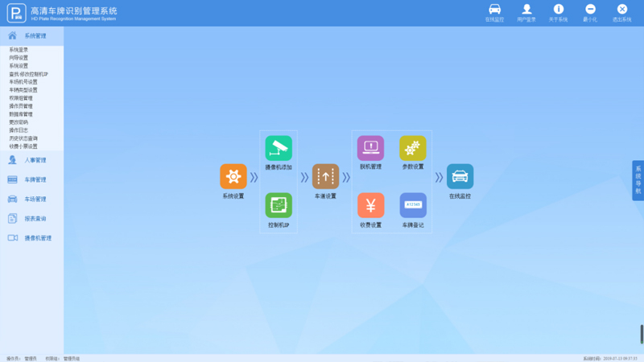Click 在线监控 car icon in top toolbar

pyautogui.click(x=494, y=11)
